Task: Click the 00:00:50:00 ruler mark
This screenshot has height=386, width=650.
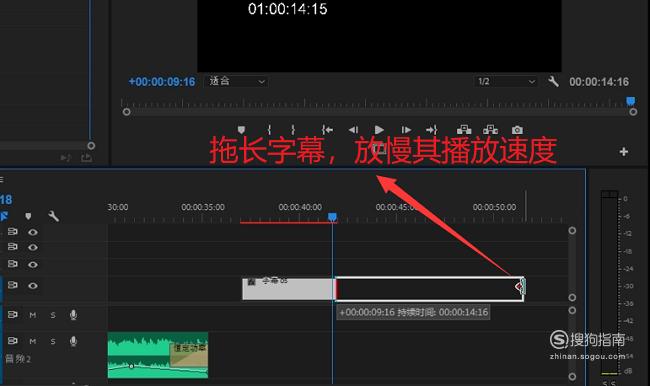Action: click(494, 207)
